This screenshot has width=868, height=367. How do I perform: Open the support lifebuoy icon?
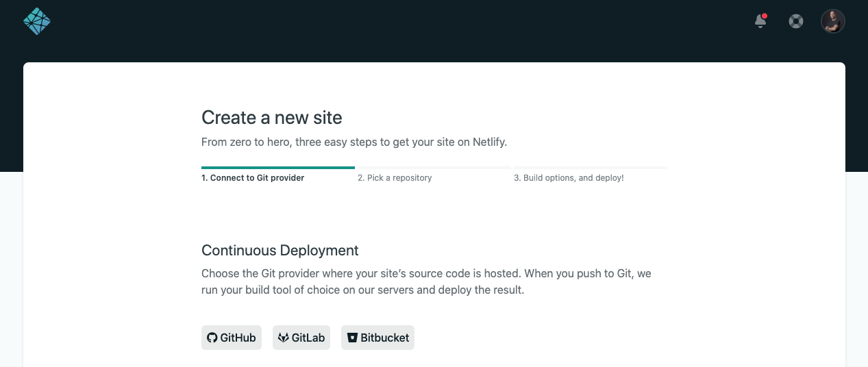795,21
